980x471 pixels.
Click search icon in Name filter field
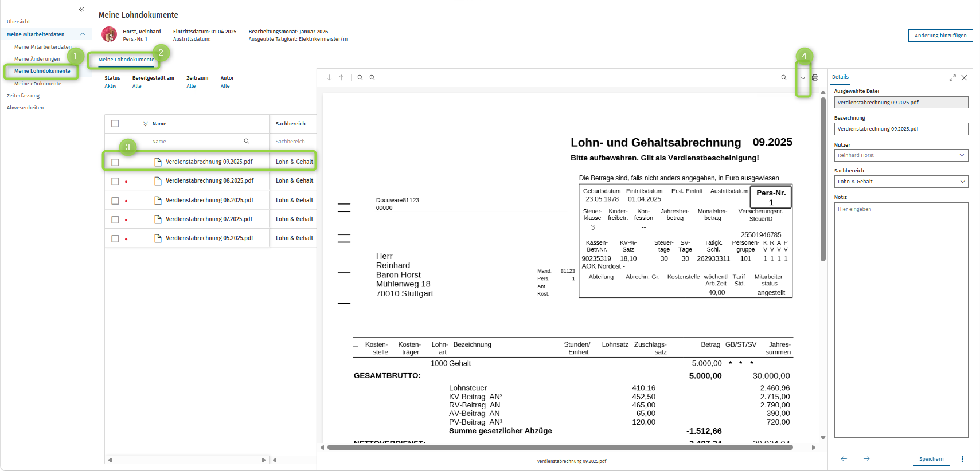[x=247, y=141]
